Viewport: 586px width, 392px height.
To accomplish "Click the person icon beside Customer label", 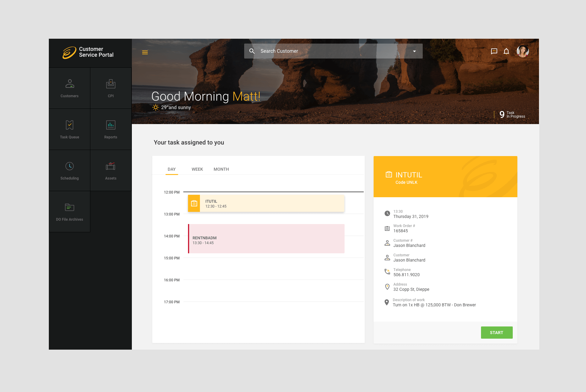I will click(x=387, y=258).
